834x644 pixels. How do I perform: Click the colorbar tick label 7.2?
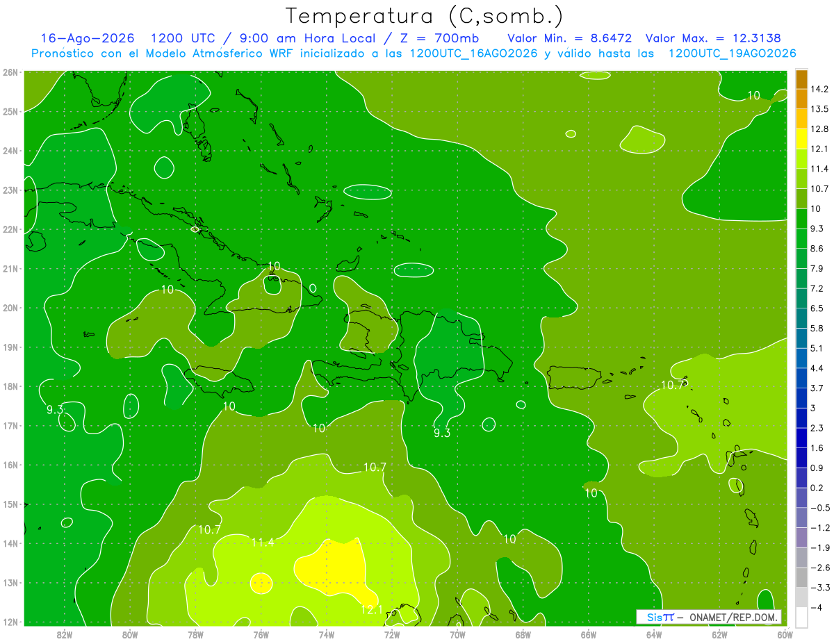(817, 288)
